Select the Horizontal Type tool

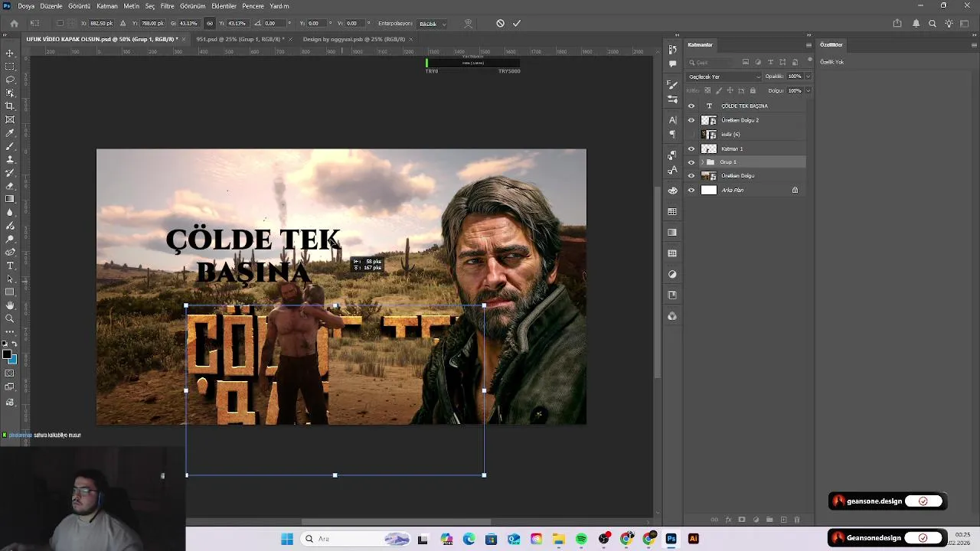pyautogui.click(x=10, y=266)
